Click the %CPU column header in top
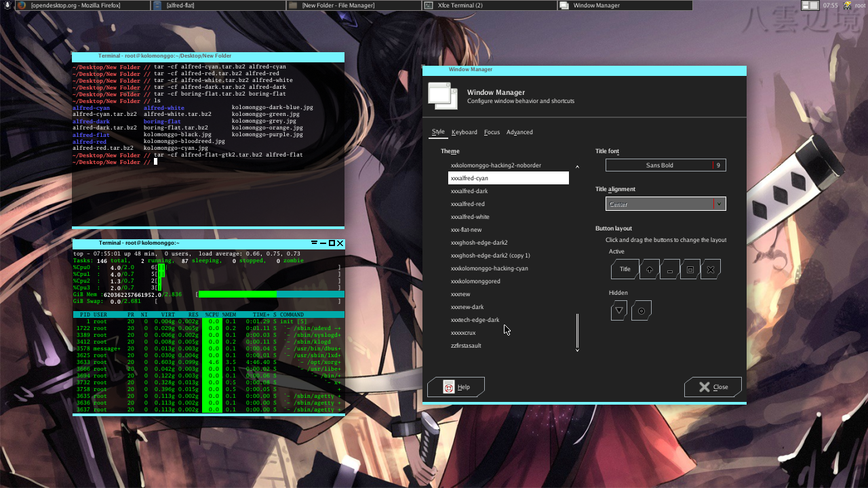Image resolution: width=868 pixels, height=488 pixels. [212, 315]
